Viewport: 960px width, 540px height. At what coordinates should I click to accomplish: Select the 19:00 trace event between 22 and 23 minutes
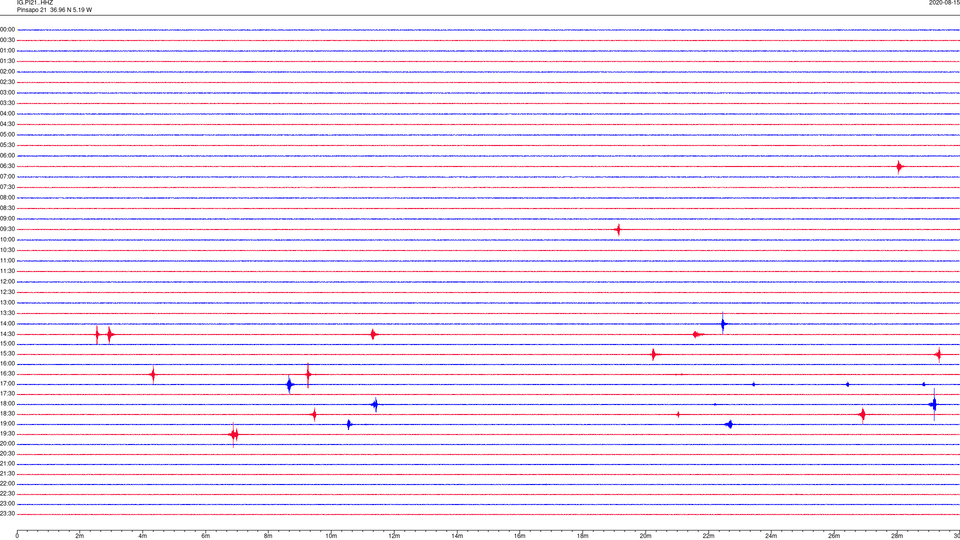tap(729, 424)
